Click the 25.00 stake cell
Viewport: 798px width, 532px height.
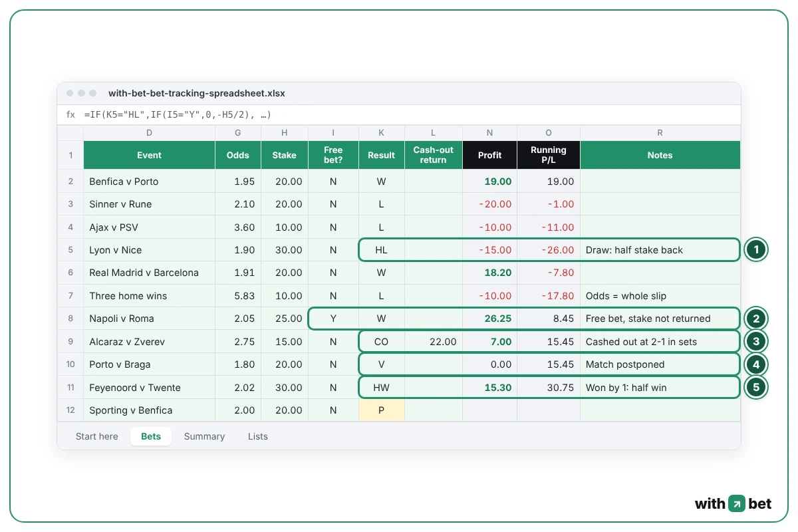pyautogui.click(x=285, y=319)
